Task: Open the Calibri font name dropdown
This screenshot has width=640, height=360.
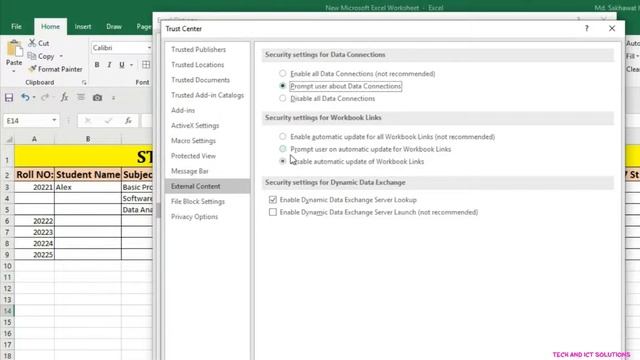Action: point(149,48)
